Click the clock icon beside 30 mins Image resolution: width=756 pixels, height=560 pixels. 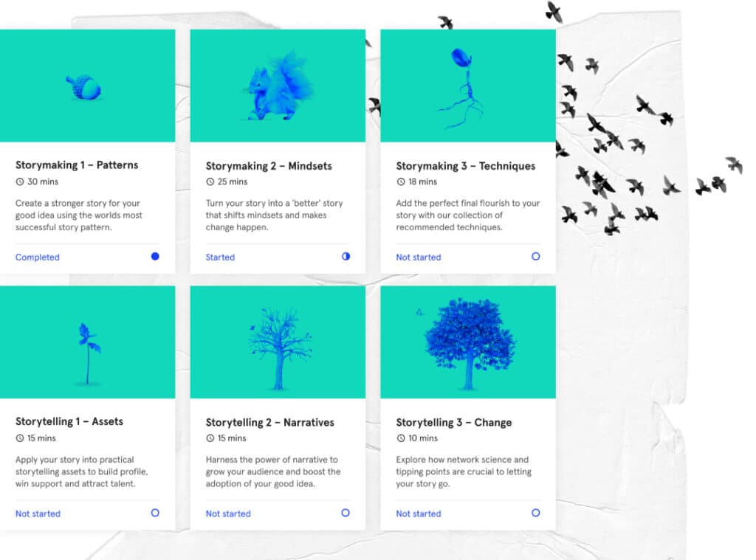[x=20, y=182]
